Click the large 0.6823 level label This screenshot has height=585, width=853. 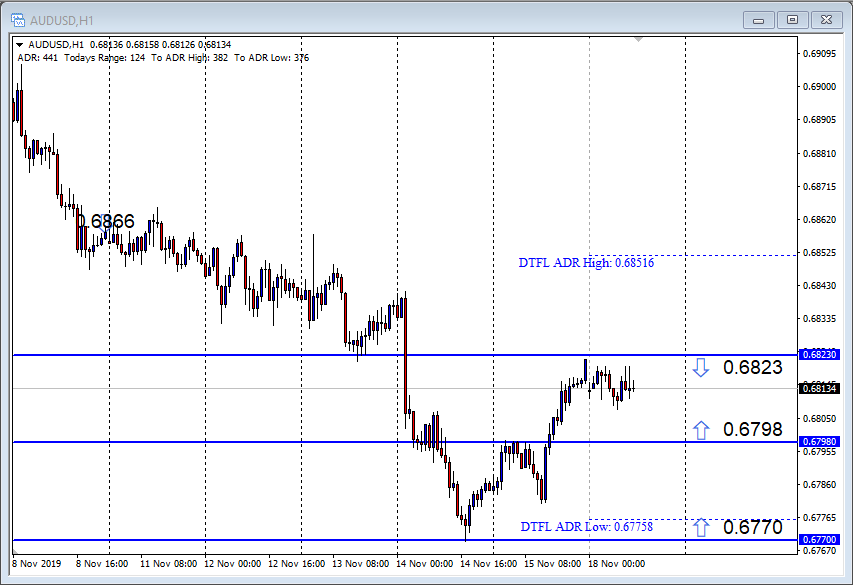(752, 367)
